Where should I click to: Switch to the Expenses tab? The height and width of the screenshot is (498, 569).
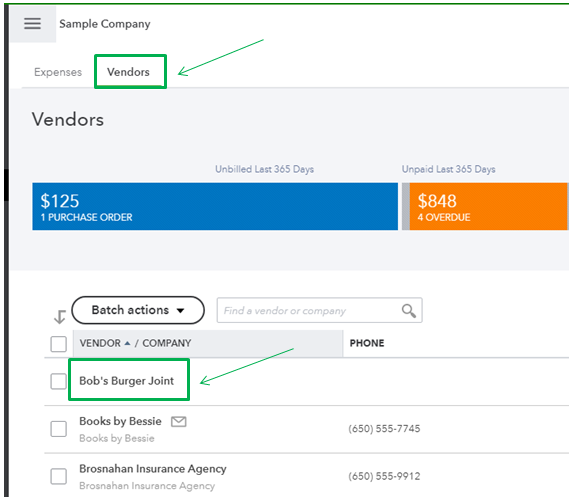58,72
